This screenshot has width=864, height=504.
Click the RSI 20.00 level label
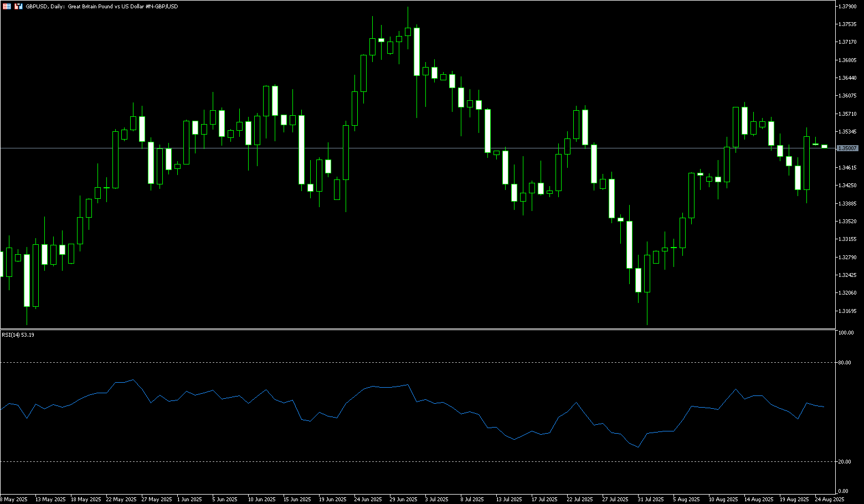pos(845,462)
